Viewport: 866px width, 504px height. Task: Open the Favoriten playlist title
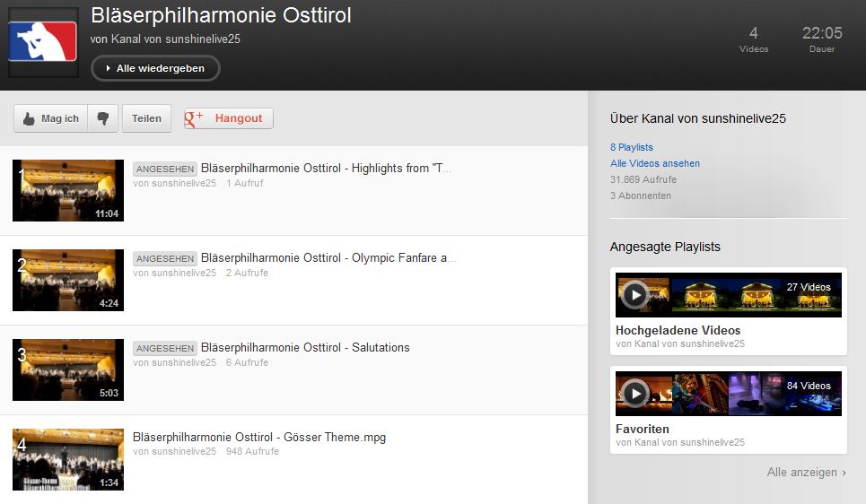[x=642, y=429]
